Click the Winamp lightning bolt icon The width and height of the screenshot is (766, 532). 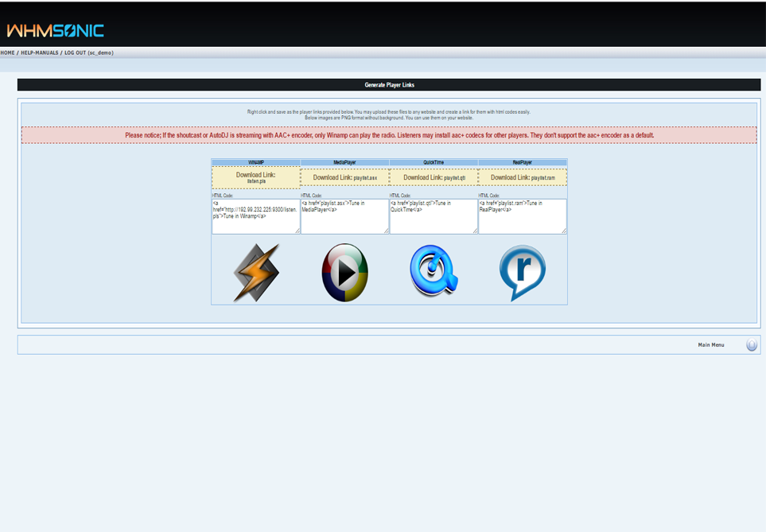point(256,273)
